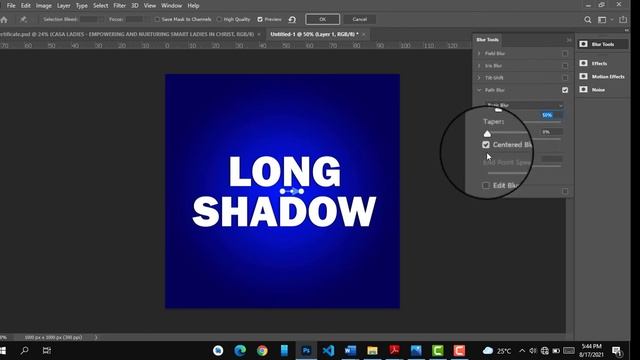This screenshot has width=640, height=360.
Task: Click the Blur Tools panel icon
Action: pos(584,44)
